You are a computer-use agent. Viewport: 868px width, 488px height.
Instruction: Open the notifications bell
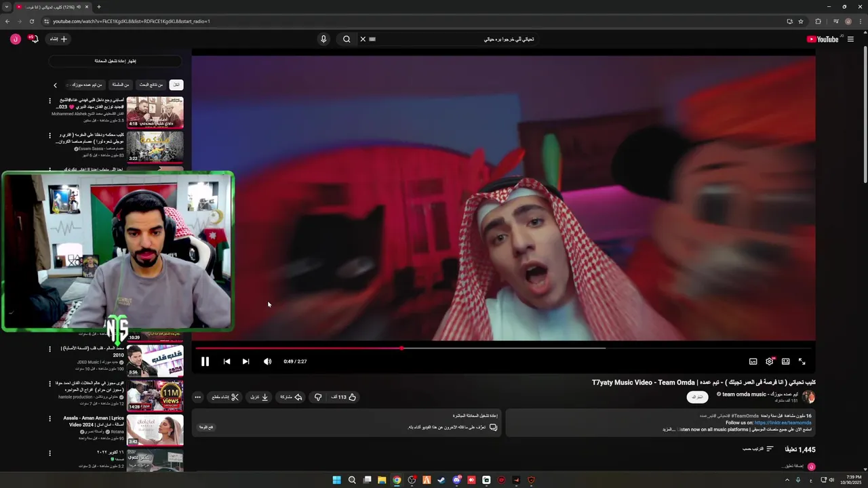[34, 39]
